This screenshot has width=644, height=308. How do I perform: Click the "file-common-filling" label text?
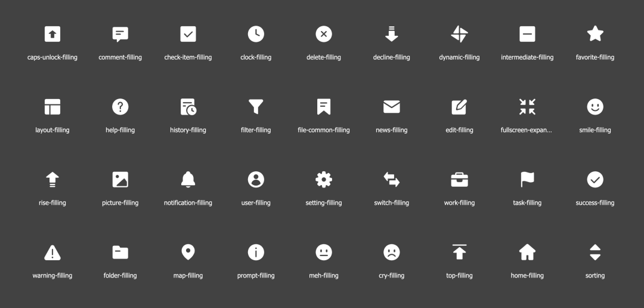(x=324, y=130)
